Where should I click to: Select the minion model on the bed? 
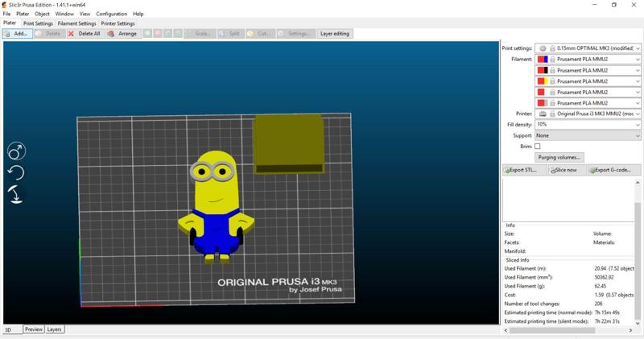point(216,208)
